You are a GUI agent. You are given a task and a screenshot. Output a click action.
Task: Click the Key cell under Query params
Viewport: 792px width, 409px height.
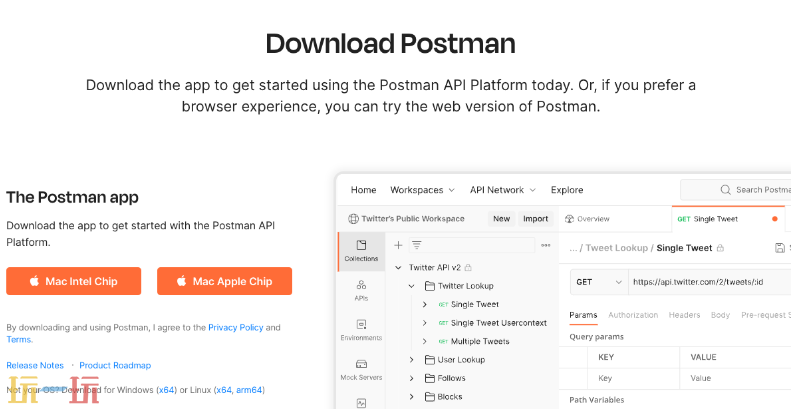point(634,378)
